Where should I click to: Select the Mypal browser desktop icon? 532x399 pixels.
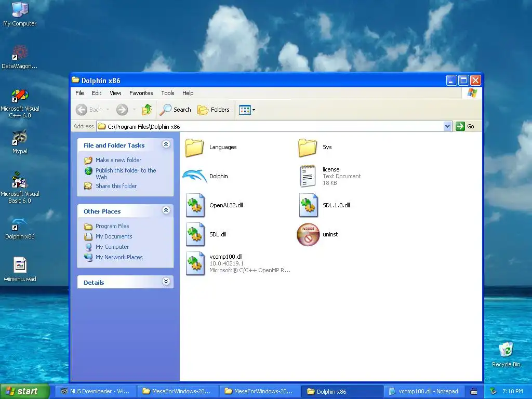pos(20,142)
